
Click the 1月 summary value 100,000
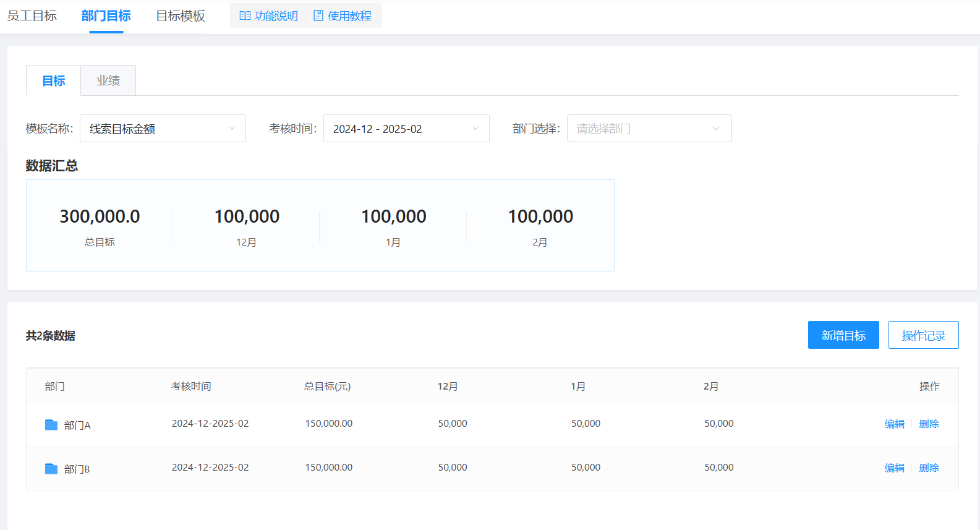(x=394, y=216)
